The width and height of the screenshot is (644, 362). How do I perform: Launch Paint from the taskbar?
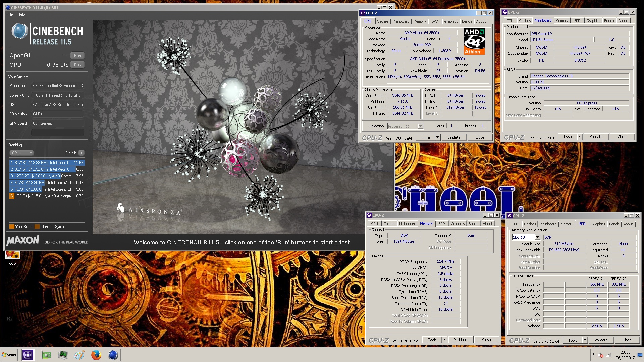[79, 355]
